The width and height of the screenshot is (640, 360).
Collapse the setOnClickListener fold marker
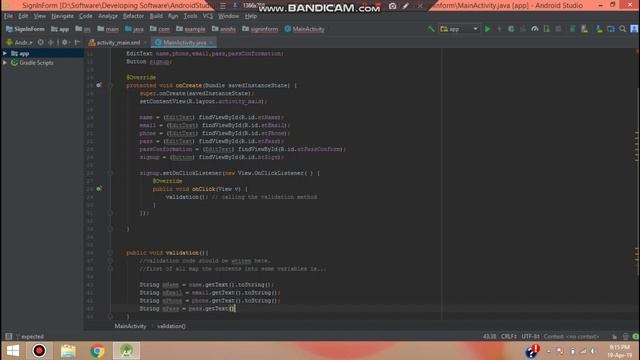(110, 173)
